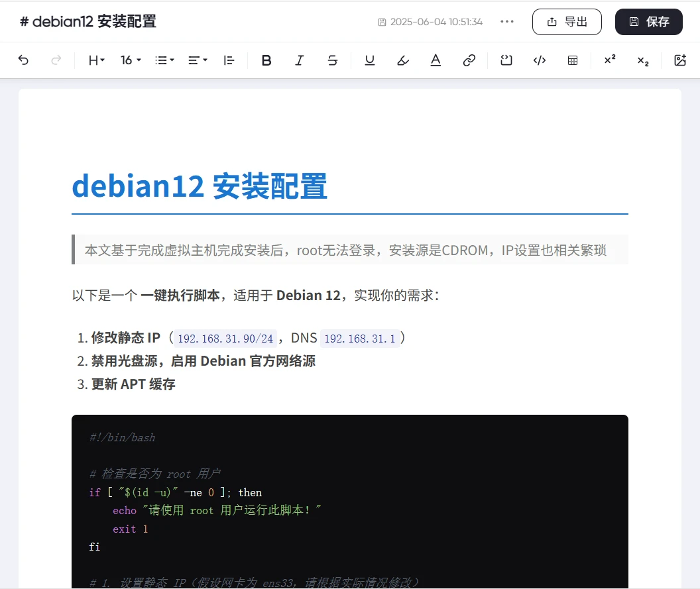700x589 pixels.
Task: Click the document title '# debian12 安装配置'
Action: pyautogui.click(x=88, y=21)
